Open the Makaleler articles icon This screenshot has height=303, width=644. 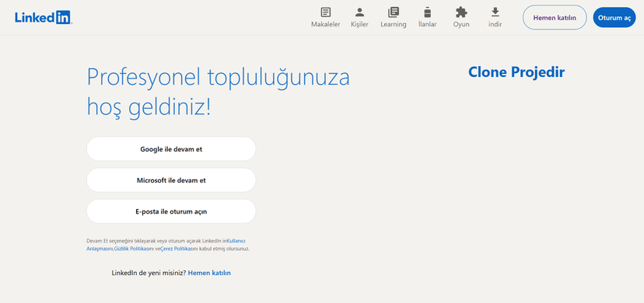326,12
